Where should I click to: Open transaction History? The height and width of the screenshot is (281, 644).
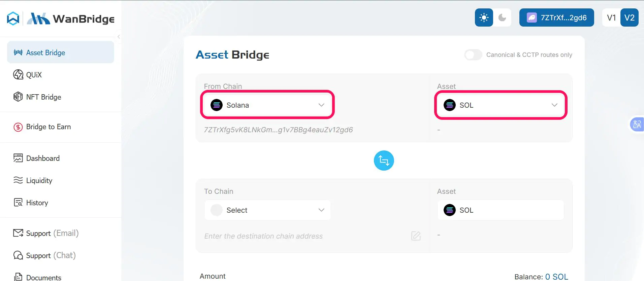click(37, 202)
